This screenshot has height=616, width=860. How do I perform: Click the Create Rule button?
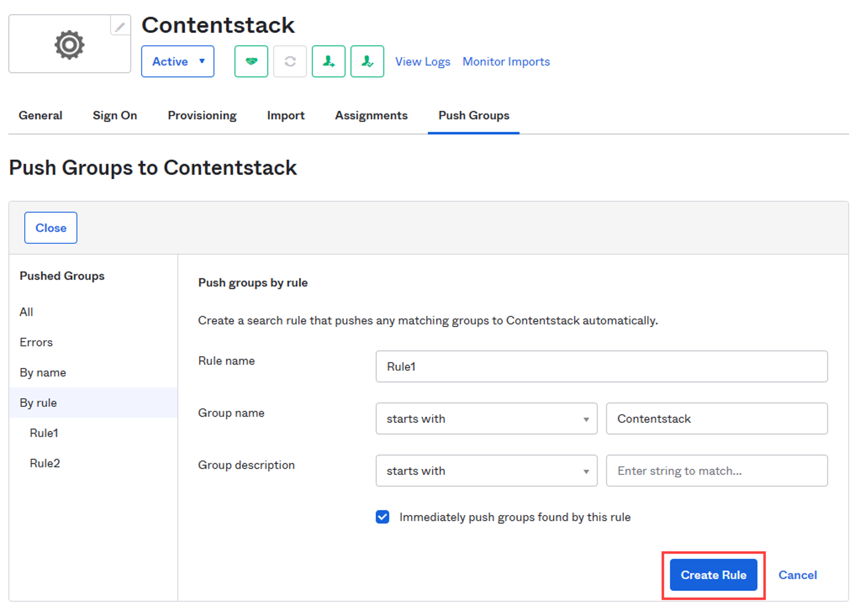click(713, 575)
